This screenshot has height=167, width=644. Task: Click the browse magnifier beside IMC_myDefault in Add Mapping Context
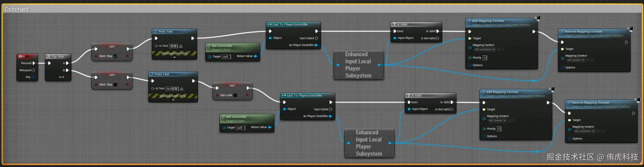pyautogui.click(x=503, y=49)
